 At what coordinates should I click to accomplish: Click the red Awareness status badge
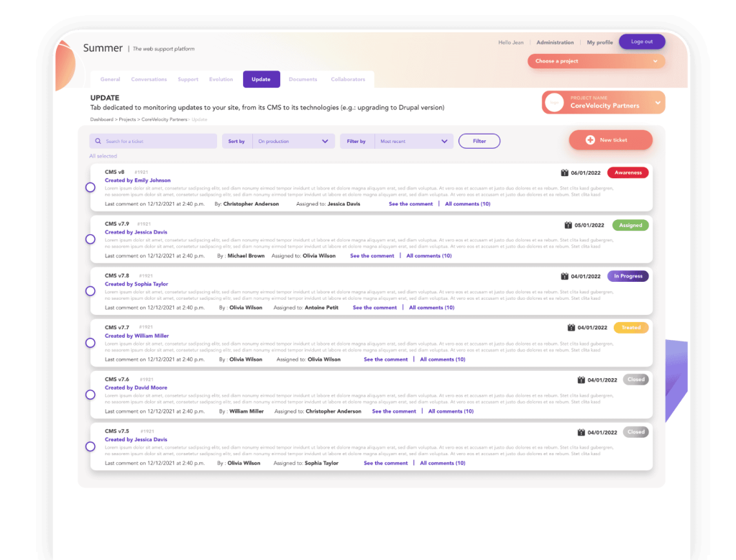pyautogui.click(x=627, y=173)
